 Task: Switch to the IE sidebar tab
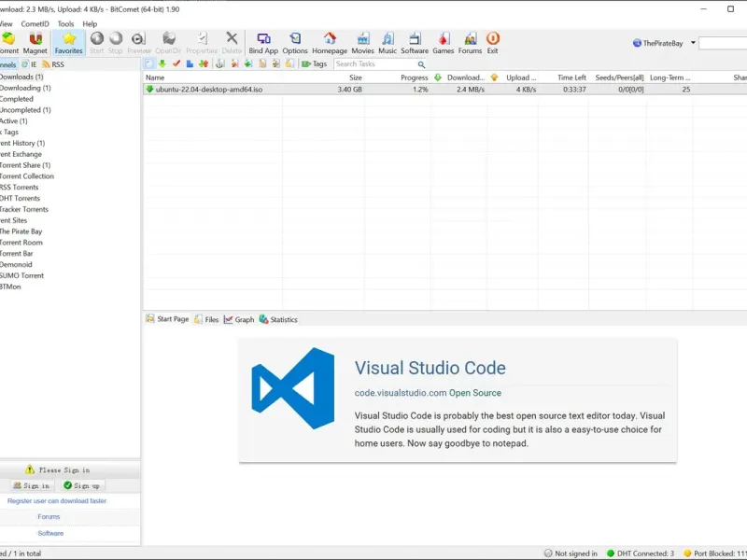click(x=29, y=64)
